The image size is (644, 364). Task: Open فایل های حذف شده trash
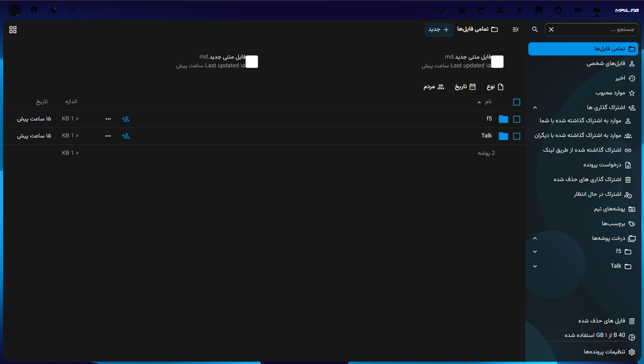click(583, 321)
